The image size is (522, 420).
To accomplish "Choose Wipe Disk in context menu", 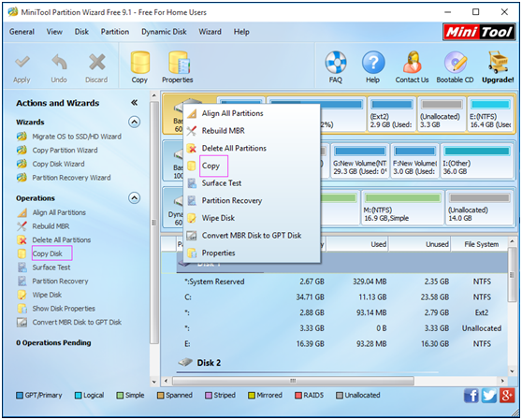I will coord(252,218).
